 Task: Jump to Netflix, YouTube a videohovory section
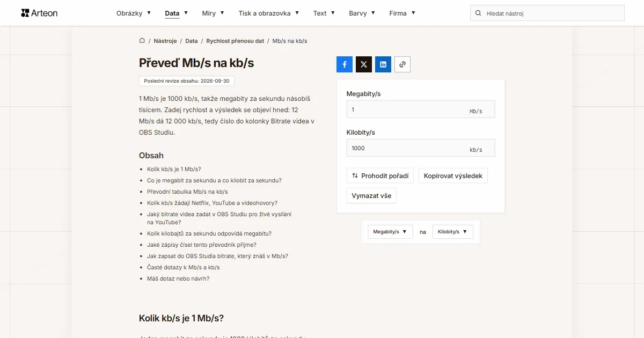pyautogui.click(x=212, y=203)
